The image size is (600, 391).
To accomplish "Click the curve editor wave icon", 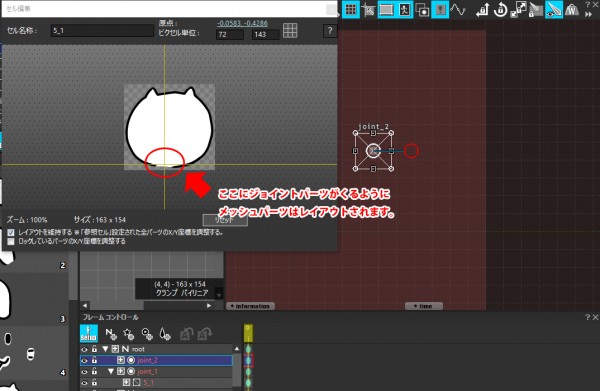I will click(x=458, y=10).
